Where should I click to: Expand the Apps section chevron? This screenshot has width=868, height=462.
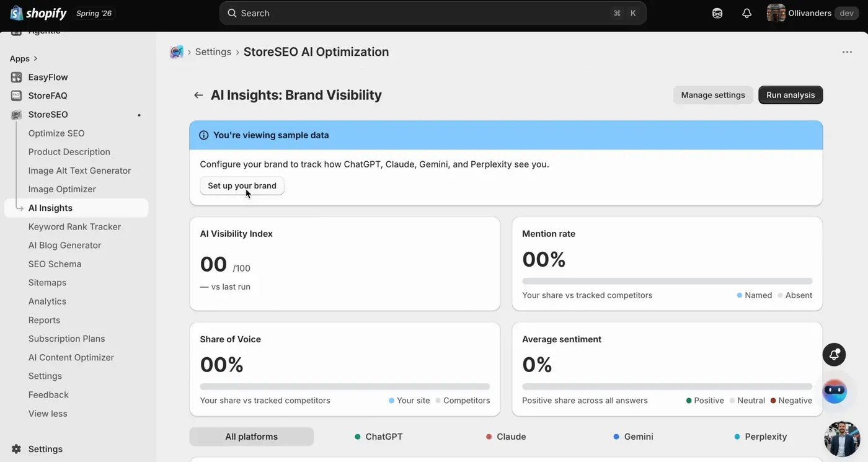(x=35, y=58)
